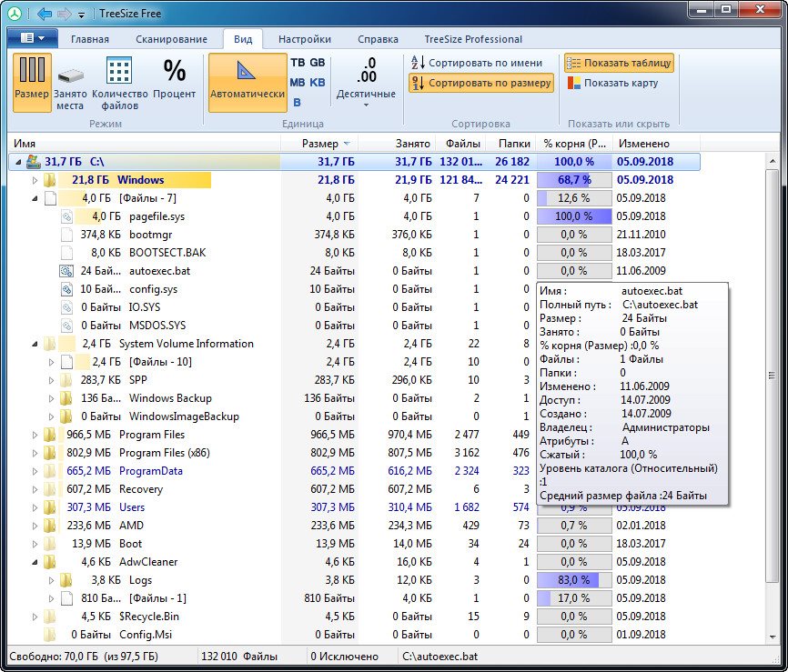
Task: Open the Десятичные decimals dropdown
Action: coord(366,104)
